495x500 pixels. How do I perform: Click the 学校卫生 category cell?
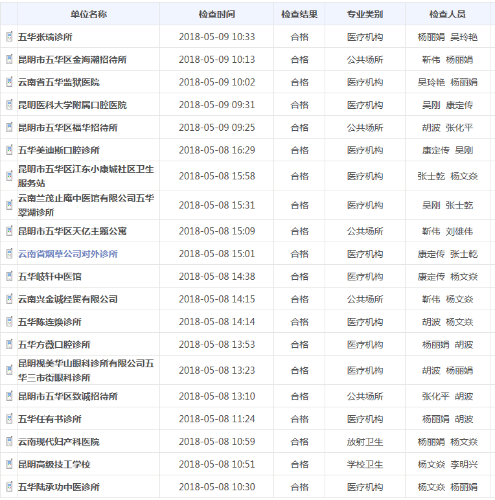(x=365, y=464)
